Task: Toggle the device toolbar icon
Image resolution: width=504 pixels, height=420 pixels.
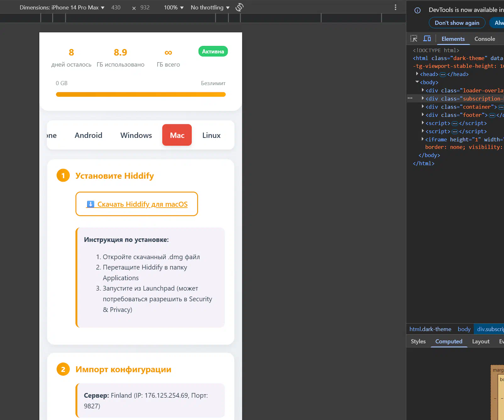Action: [427, 39]
